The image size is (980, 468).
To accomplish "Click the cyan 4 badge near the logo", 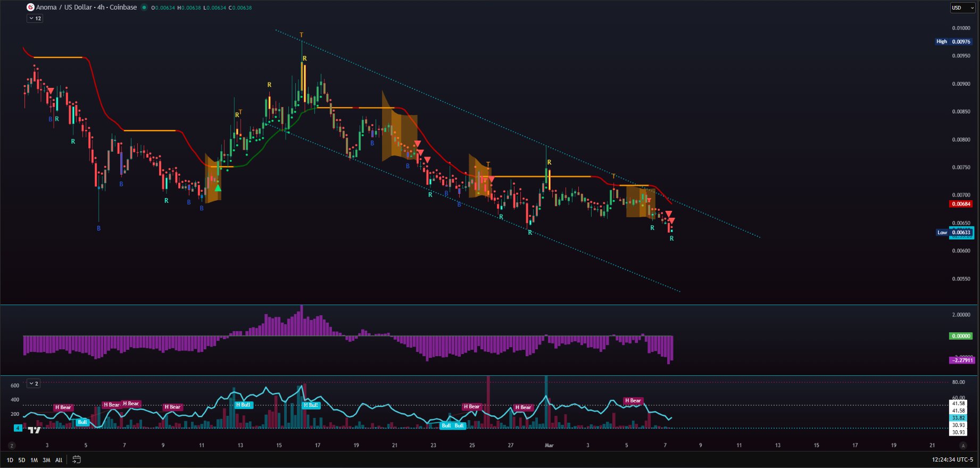I will 18,428.
